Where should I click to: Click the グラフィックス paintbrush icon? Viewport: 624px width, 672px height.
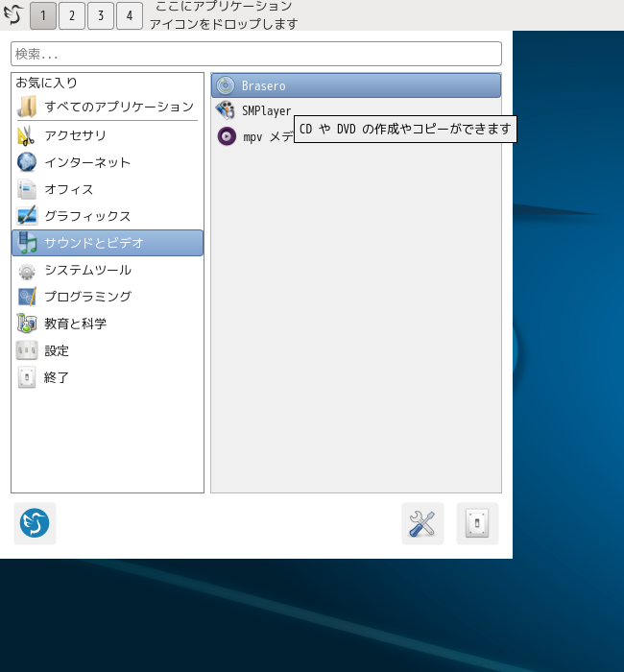coord(27,216)
